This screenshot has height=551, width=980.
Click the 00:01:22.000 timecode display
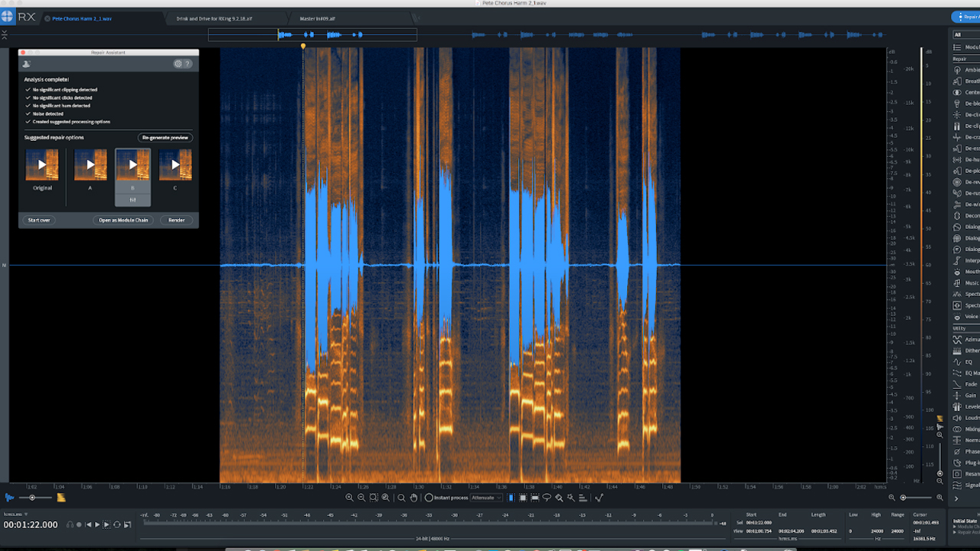(31, 525)
